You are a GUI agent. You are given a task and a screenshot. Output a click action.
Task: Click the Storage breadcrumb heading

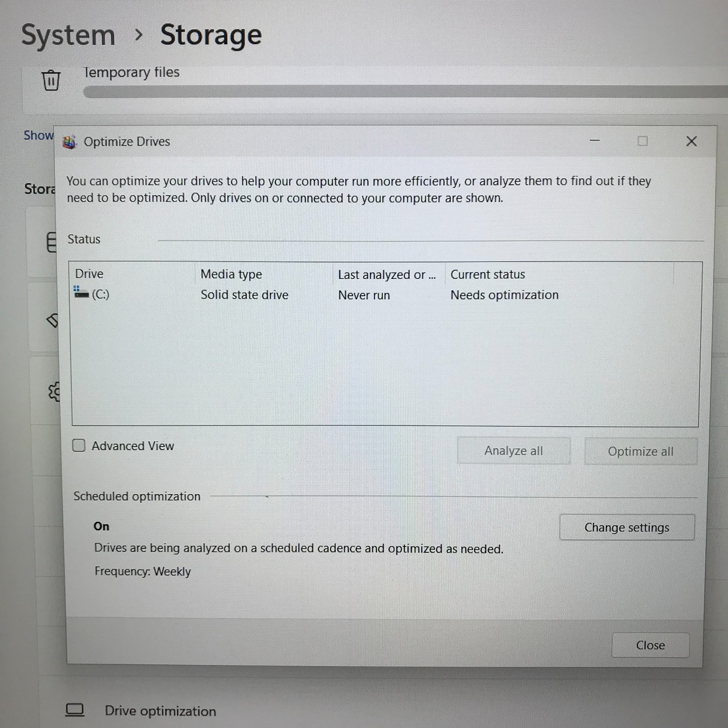[211, 35]
